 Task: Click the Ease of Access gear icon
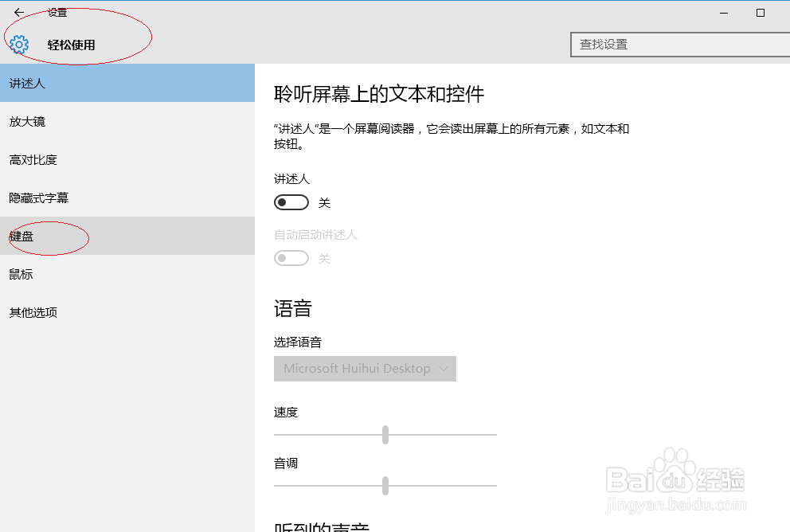point(18,45)
